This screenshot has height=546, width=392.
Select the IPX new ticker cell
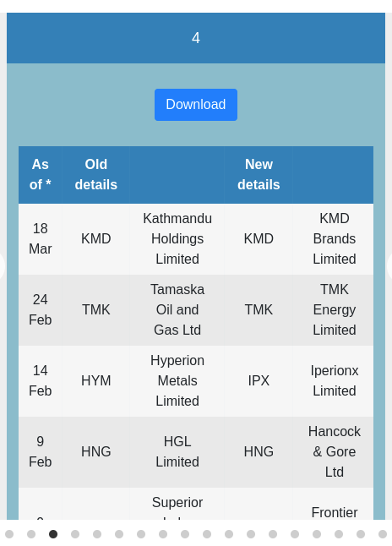[259, 381]
